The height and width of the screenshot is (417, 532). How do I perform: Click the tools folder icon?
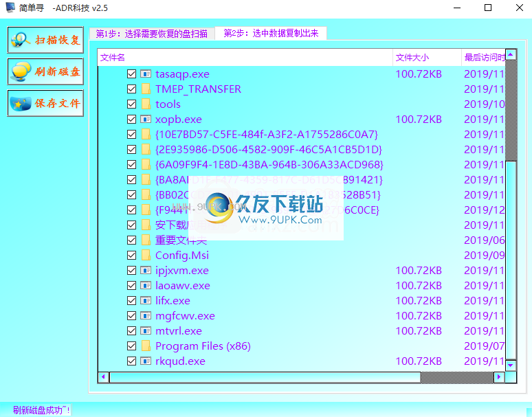pos(146,104)
